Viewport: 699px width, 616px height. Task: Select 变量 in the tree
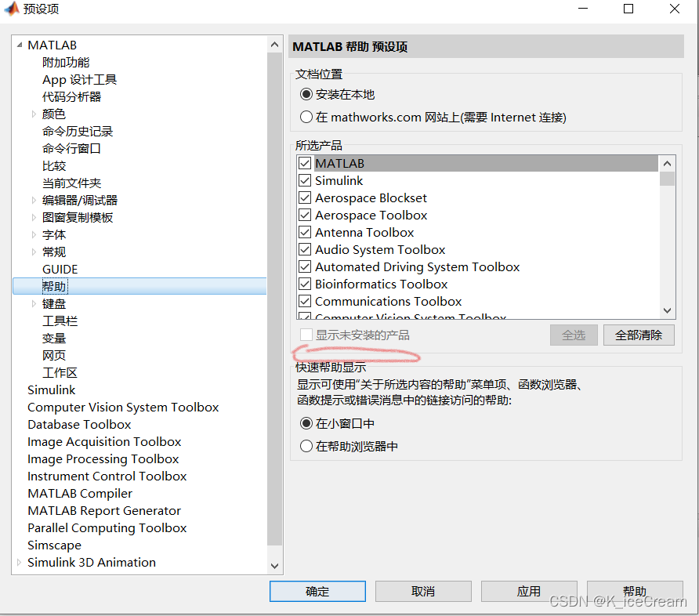click(54, 339)
